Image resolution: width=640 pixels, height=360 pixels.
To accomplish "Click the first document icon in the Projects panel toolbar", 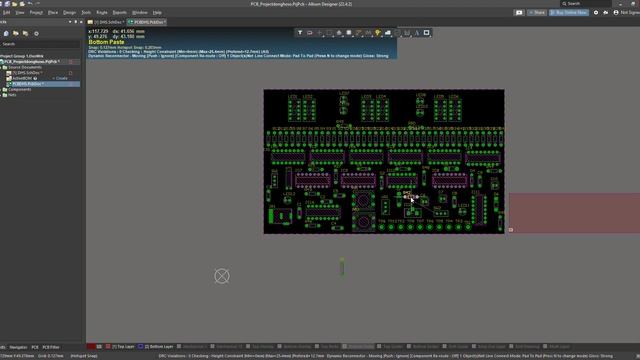I will 6,33.
